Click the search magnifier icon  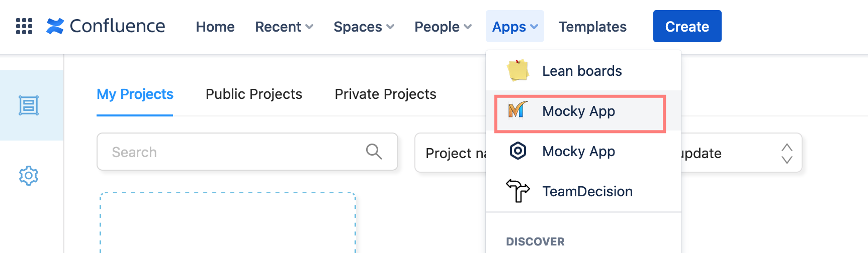(x=374, y=151)
